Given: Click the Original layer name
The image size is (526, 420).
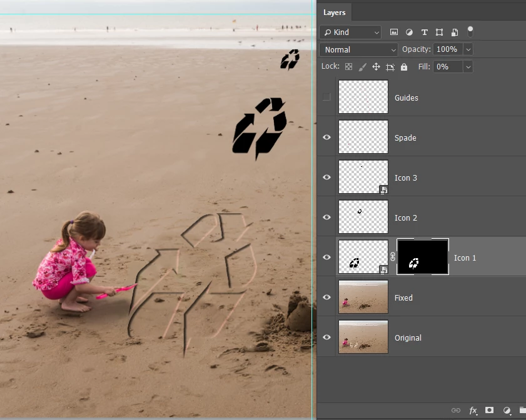Looking at the screenshot, I should [408, 338].
